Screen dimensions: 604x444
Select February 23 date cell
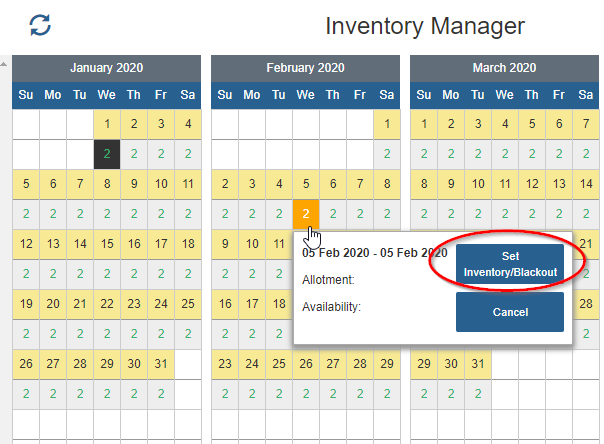(x=225, y=364)
